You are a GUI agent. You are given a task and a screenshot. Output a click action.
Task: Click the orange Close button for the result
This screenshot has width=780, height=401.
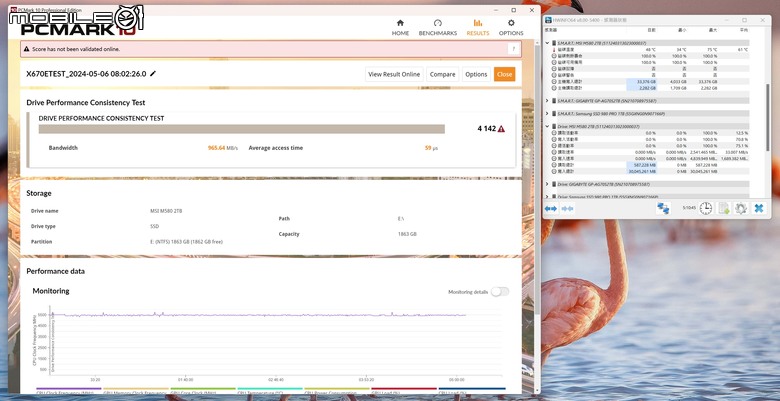click(504, 74)
